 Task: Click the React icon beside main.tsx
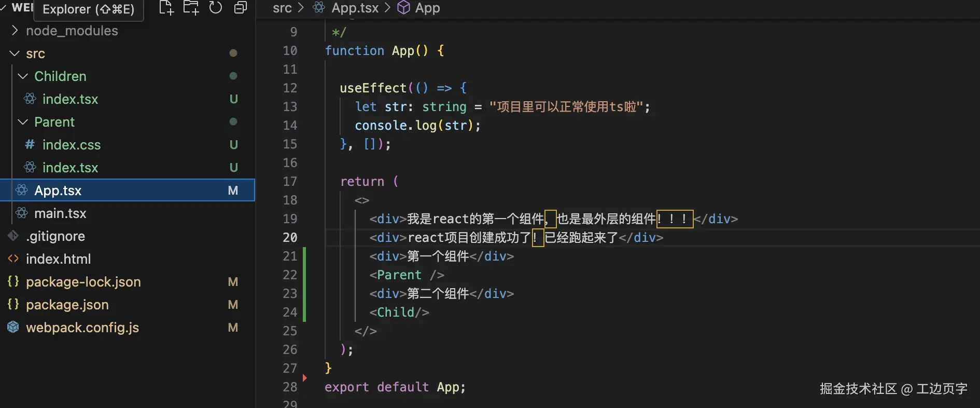(x=22, y=213)
